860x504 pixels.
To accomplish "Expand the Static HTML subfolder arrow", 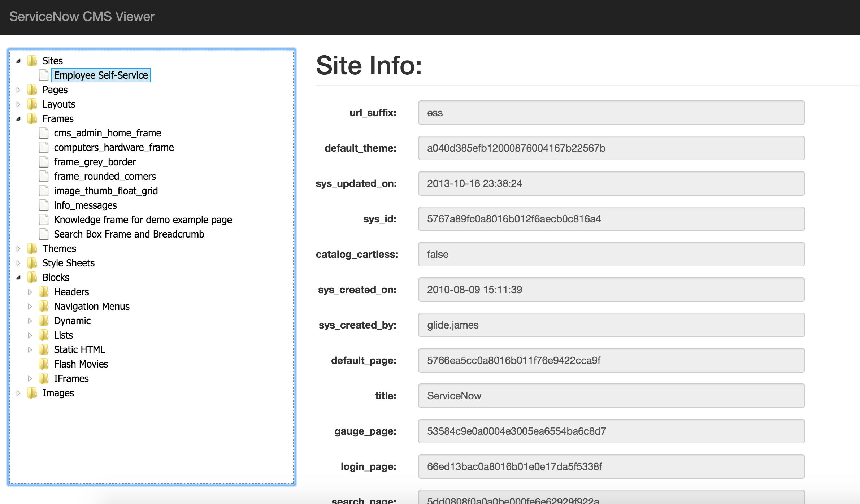I will (30, 349).
